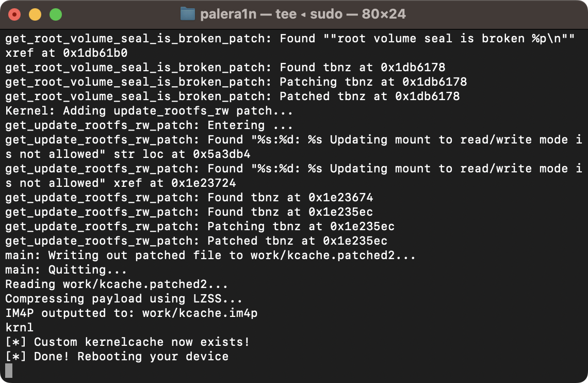Click the "[*] Custom kernelcache now exists!" line
Screen dimensions: 588x383
tap(127, 342)
